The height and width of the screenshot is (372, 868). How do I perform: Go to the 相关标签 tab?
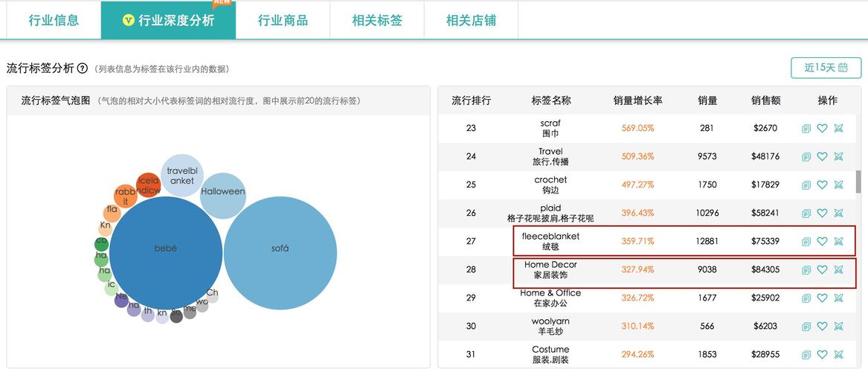pyautogui.click(x=377, y=21)
